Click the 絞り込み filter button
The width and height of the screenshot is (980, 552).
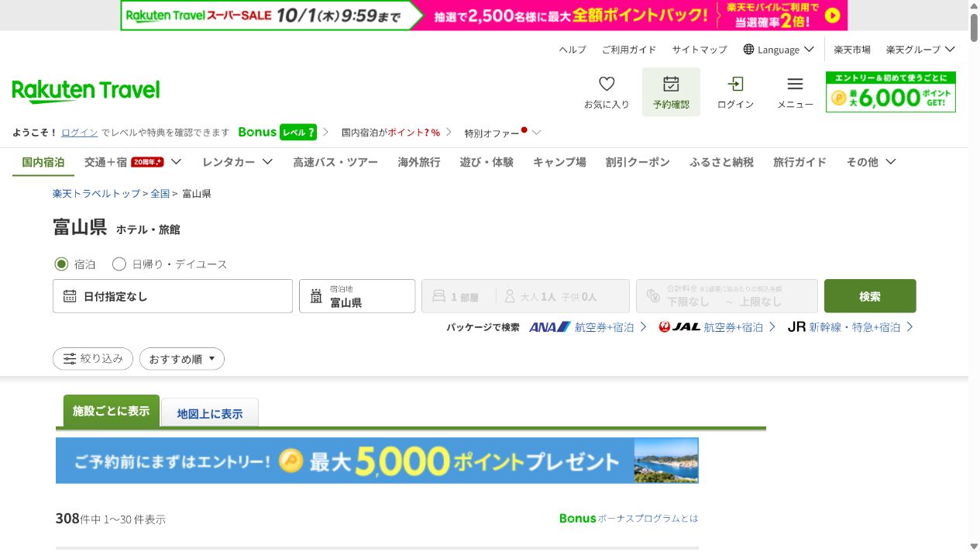93,359
